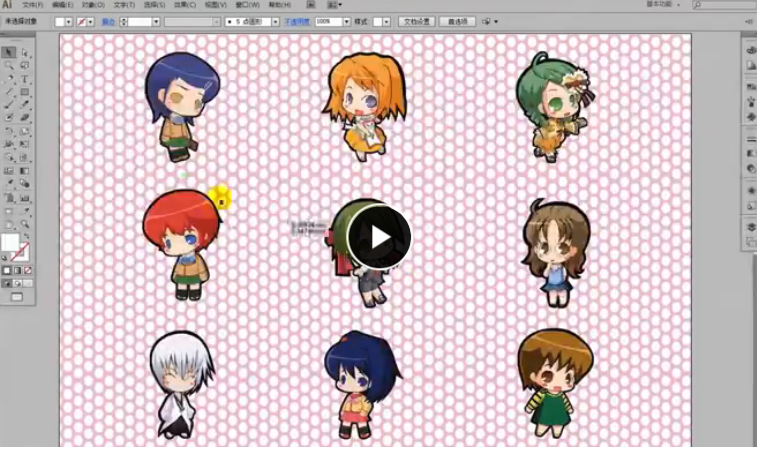Screen dimensions: 757x470
Task: Set paint mode to Gradient
Action: [x=17, y=271]
